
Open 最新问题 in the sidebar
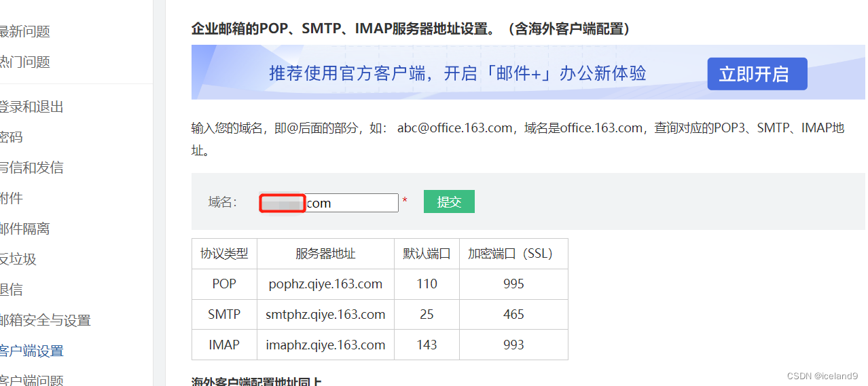(x=24, y=31)
